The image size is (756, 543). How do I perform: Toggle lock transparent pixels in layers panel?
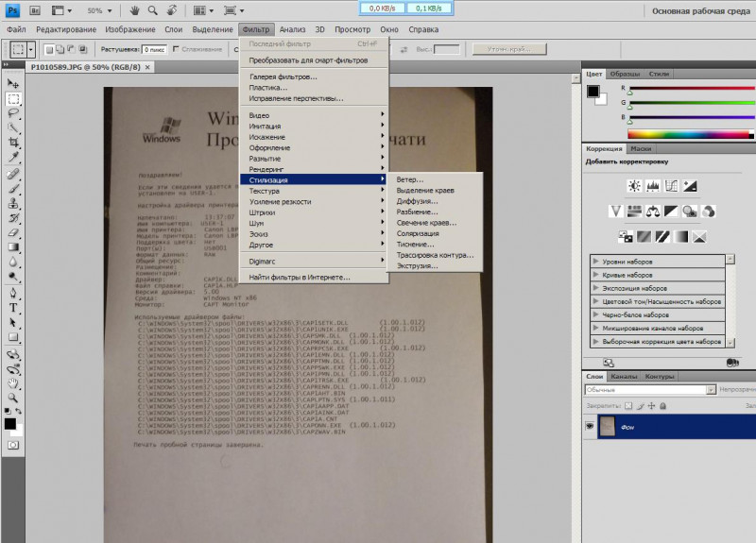(628, 406)
